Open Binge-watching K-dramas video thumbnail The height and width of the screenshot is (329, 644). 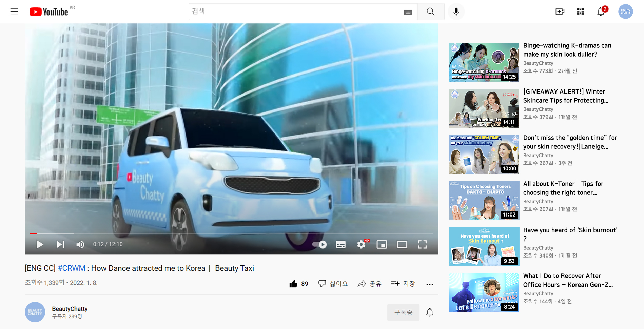click(x=484, y=62)
